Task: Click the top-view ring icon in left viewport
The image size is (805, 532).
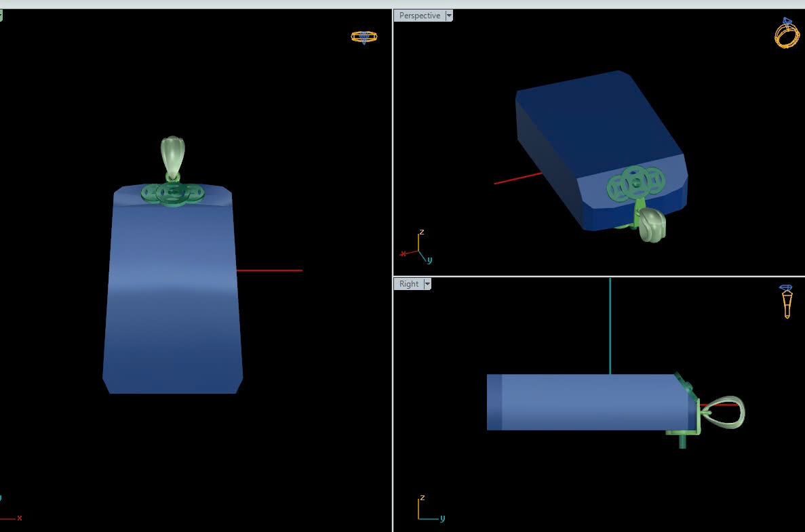Action: (x=364, y=37)
